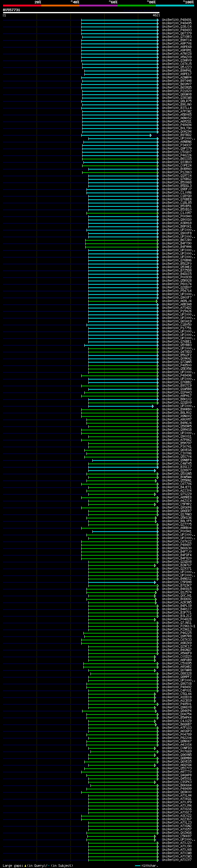This screenshot has height=868, width=197.
Task: Select the UniRef100_P04789 entry
Action: click(x=176, y=734)
